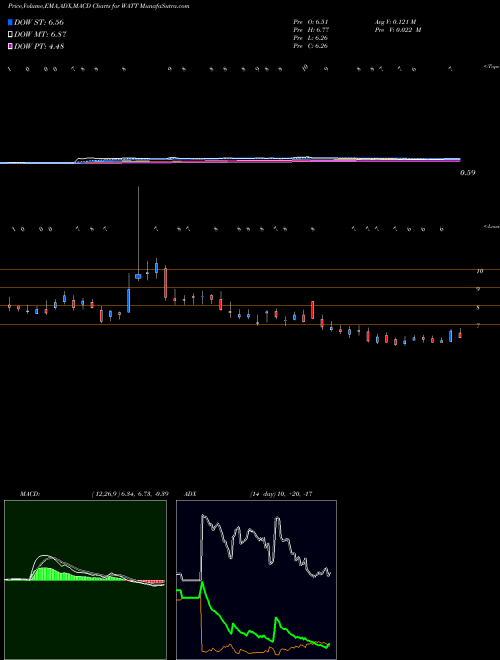Click the blue DOW ST legend swatch

coord(10,22)
